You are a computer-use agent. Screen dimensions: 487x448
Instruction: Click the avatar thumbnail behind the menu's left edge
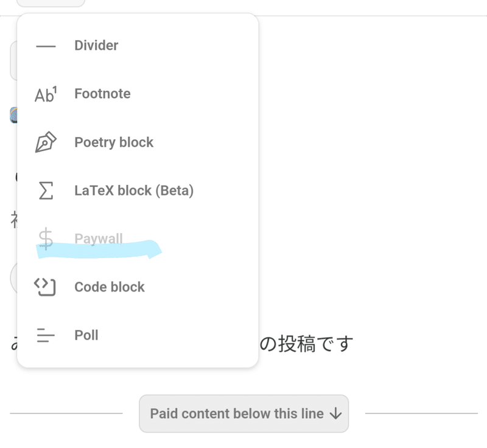pos(13,115)
